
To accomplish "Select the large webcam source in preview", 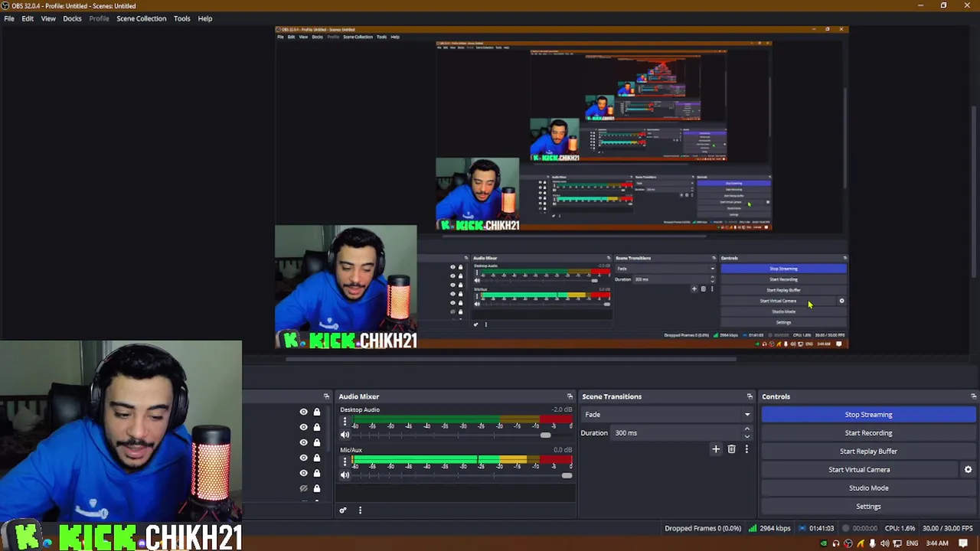I will 346,287.
